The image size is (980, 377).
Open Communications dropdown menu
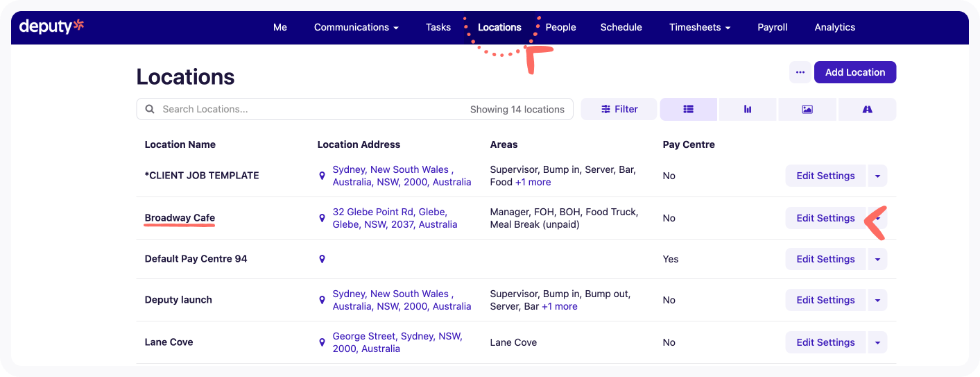pyautogui.click(x=356, y=27)
